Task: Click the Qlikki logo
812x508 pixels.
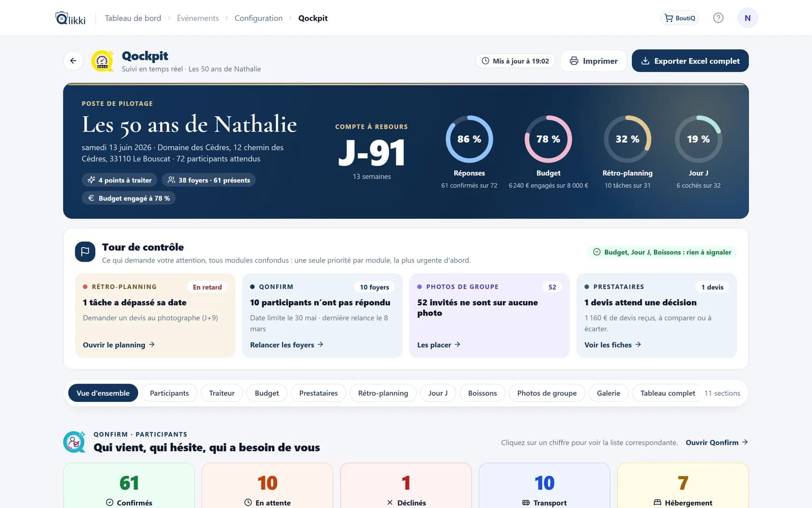Action: 71,18
